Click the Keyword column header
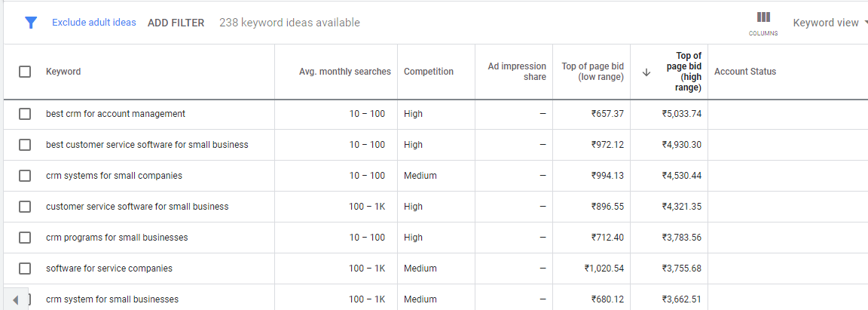This screenshot has height=310, width=868. point(63,72)
